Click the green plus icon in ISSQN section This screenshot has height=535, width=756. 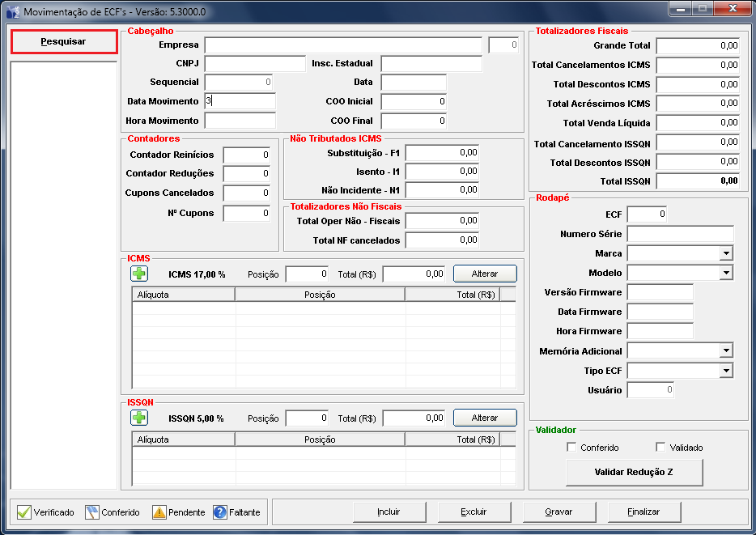pyautogui.click(x=139, y=418)
